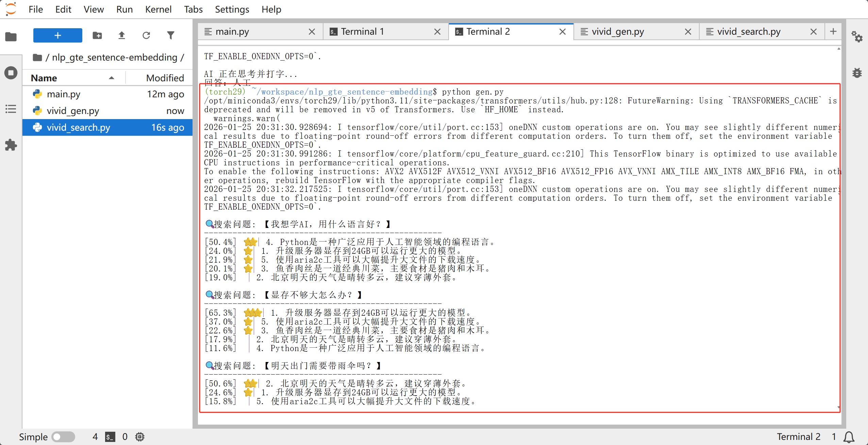This screenshot has height=445, width=868.
Task: Open the plus button for new tab
Action: click(x=833, y=32)
